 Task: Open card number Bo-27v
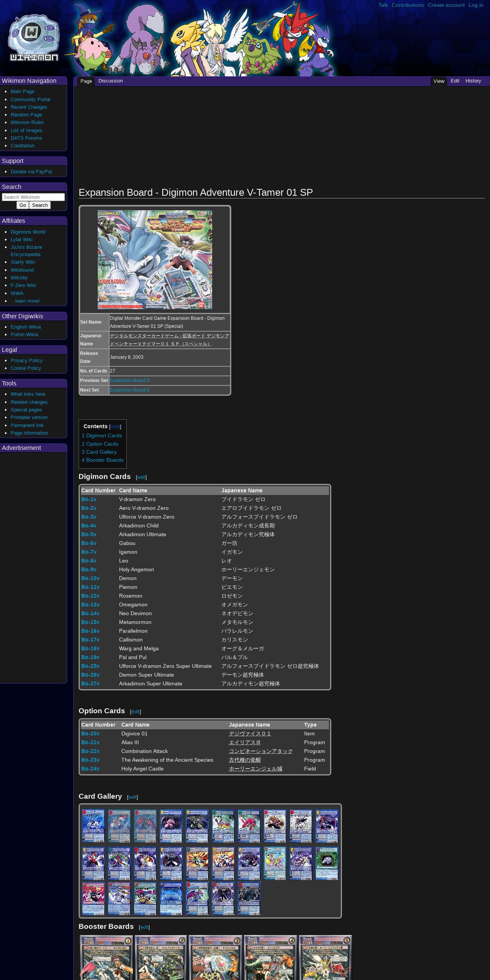pos(90,683)
